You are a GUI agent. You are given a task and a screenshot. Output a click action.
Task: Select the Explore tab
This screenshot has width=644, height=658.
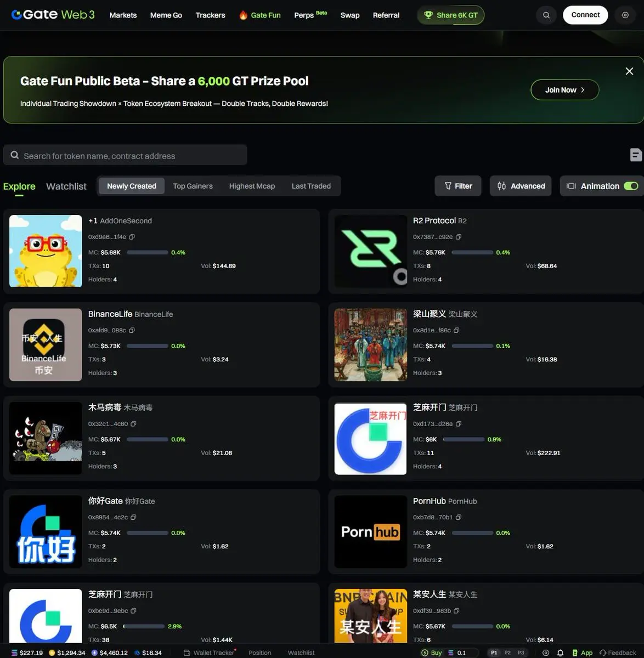19,186
